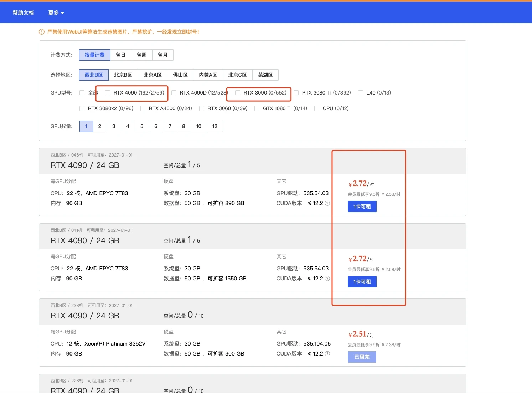Choose the 北京A区 region
This screenshot has width=532, height=393.
153,75
